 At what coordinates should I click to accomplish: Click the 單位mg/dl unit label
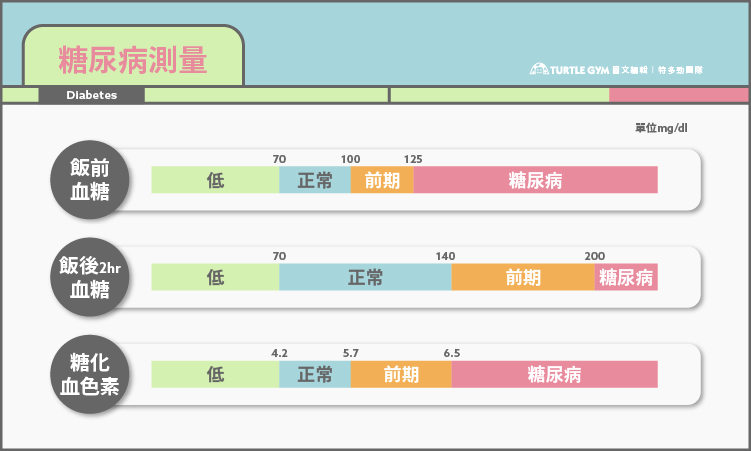click(x=661, y=128)
